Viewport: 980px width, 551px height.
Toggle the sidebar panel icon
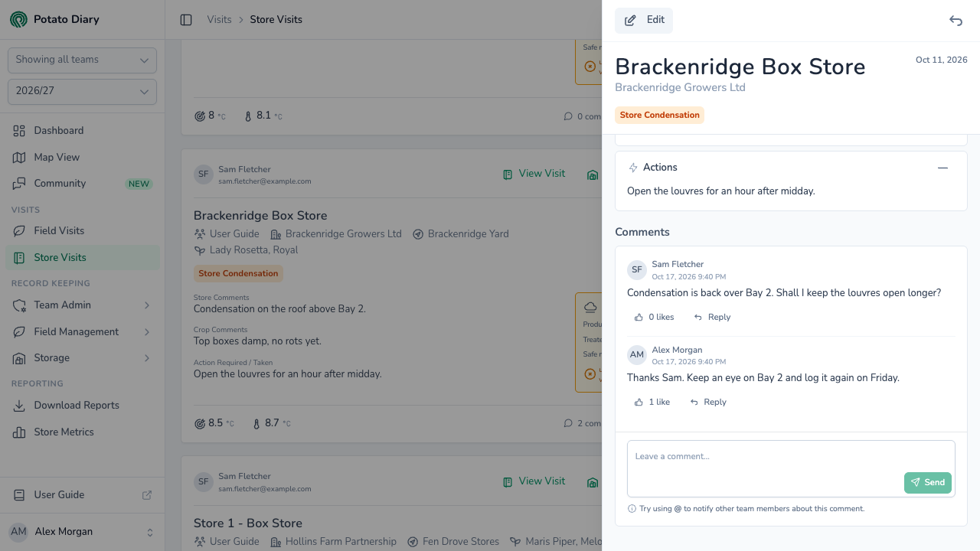click(x=186, y=20)
